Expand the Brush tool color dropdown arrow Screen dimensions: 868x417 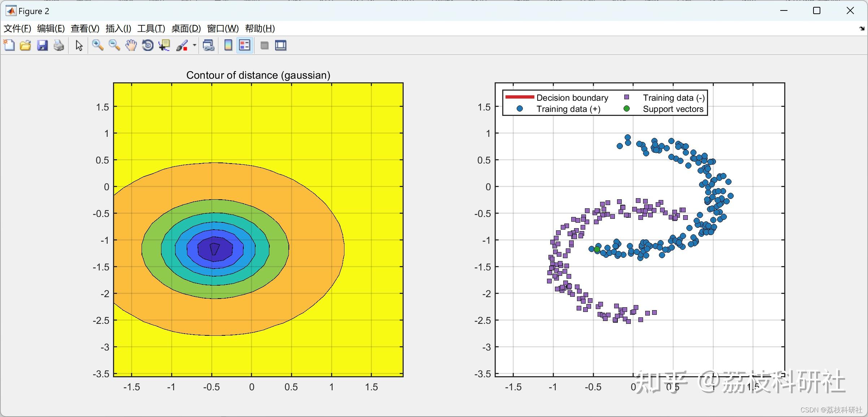tap(195, 45)
